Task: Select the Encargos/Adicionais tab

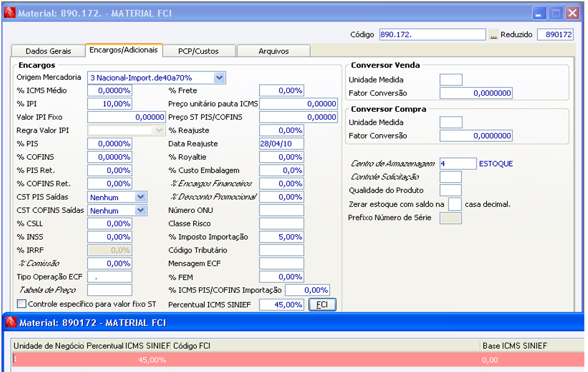Action: point(124,50)
